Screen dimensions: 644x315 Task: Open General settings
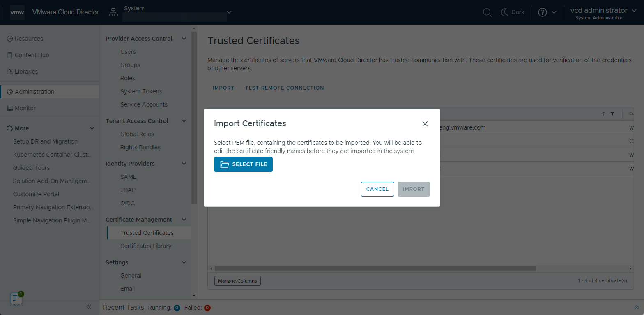131,276
